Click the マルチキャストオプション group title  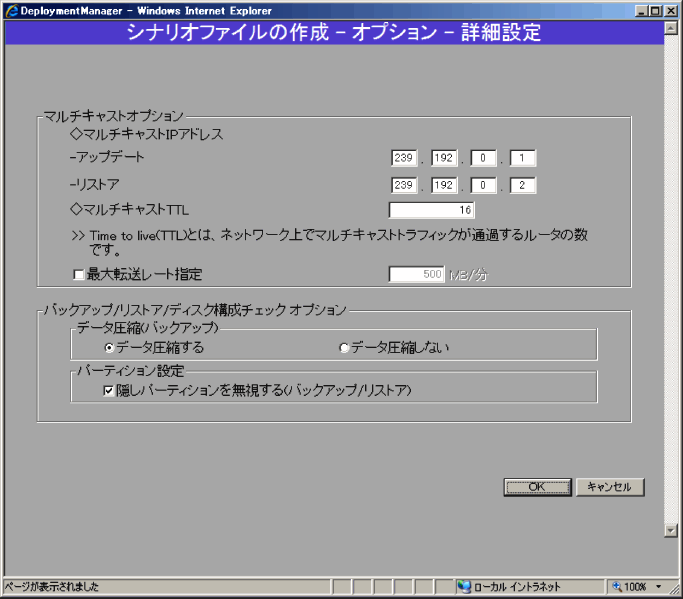(114, 116)
